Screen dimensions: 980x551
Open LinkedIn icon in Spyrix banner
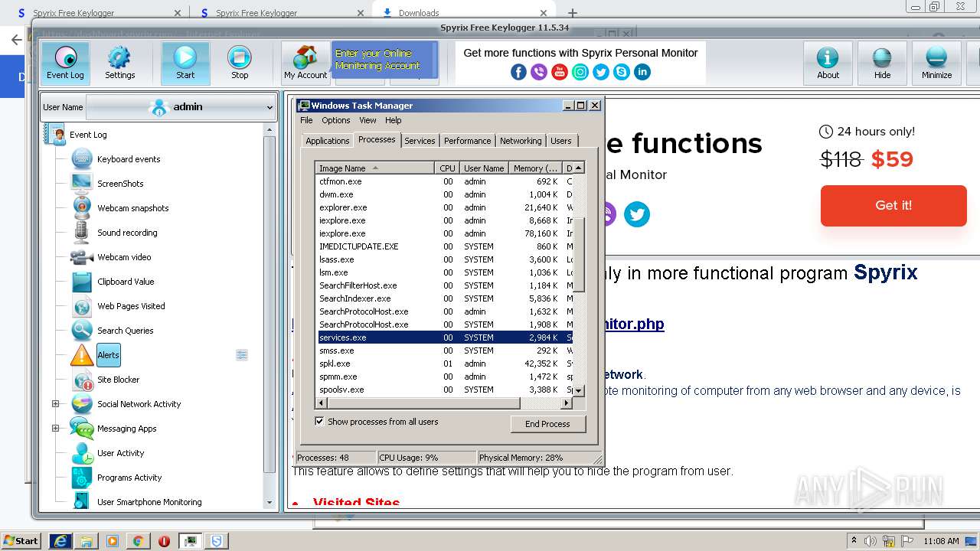coord(642,72)
